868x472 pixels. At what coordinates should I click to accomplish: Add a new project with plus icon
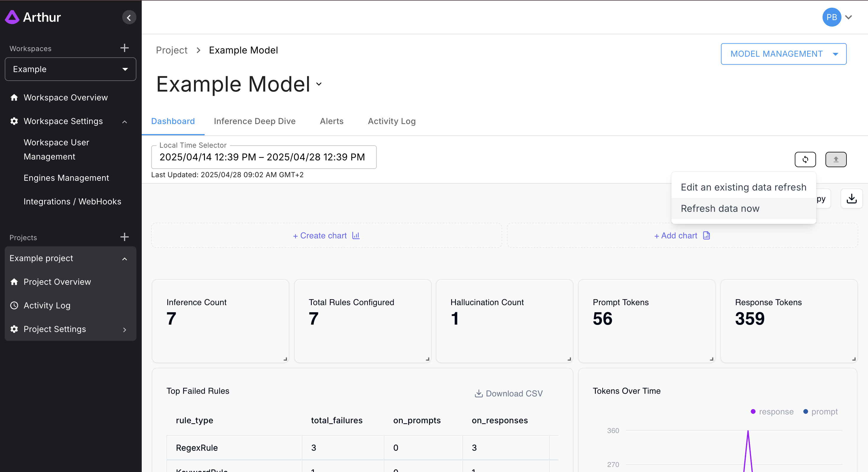coord(124,237)
